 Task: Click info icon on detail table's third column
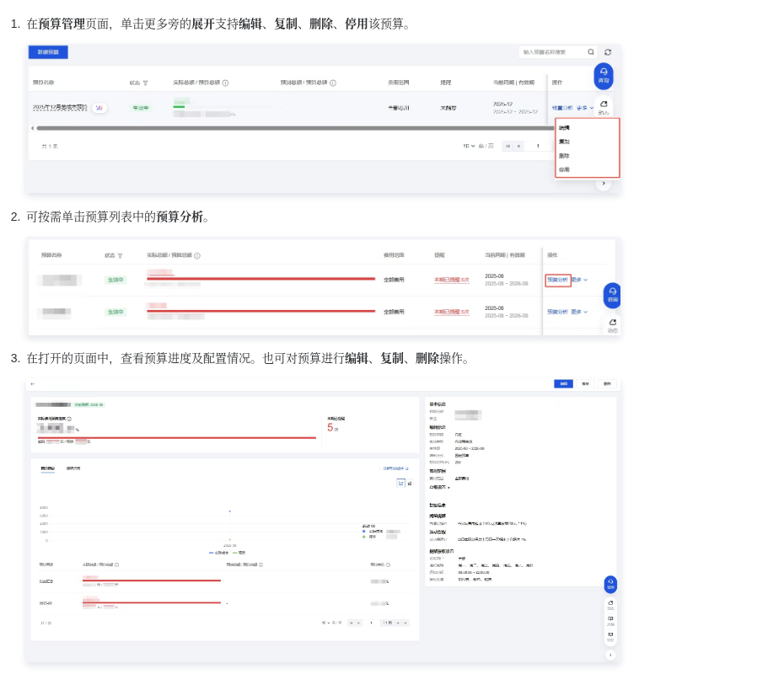pyautogui.click(x=261, y=565)
